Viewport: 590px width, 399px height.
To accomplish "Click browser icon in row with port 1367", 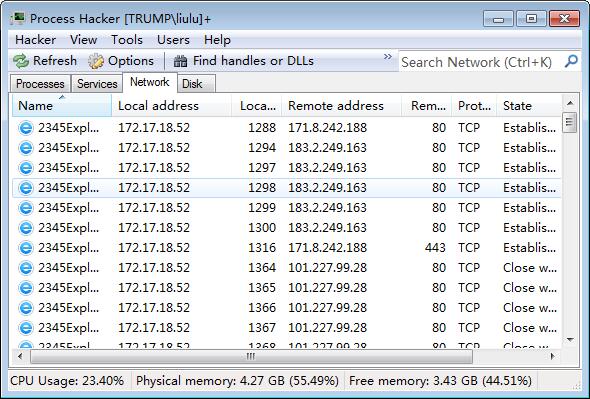I will tap(26, 328).
